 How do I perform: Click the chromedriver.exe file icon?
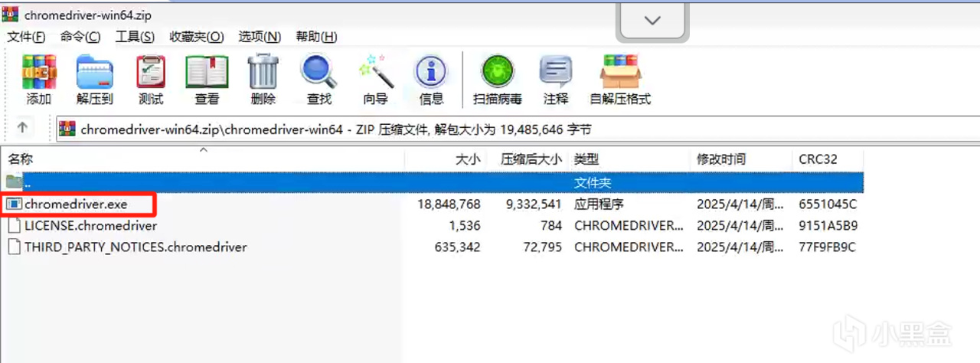(14, 204)
